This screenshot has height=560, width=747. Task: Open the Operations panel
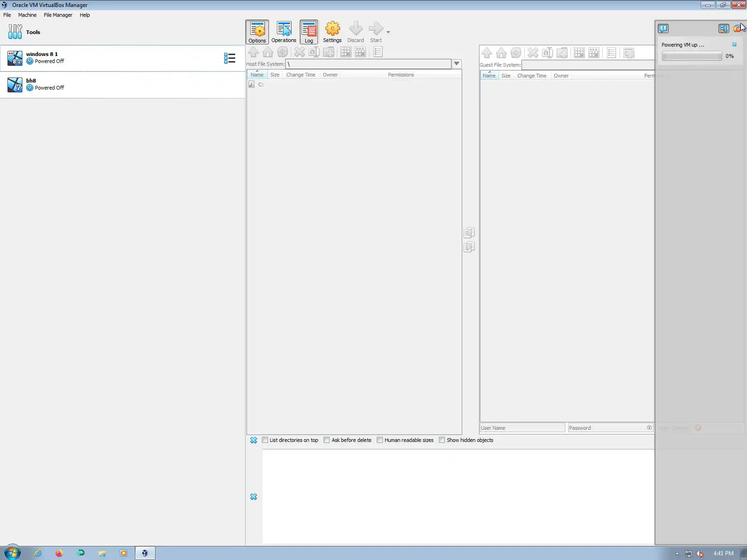point(284,32)
